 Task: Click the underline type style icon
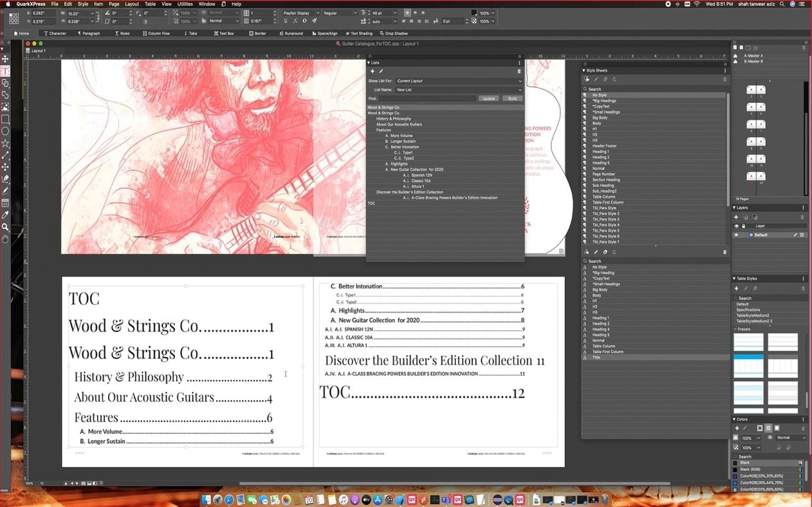(x=286, y=21)
